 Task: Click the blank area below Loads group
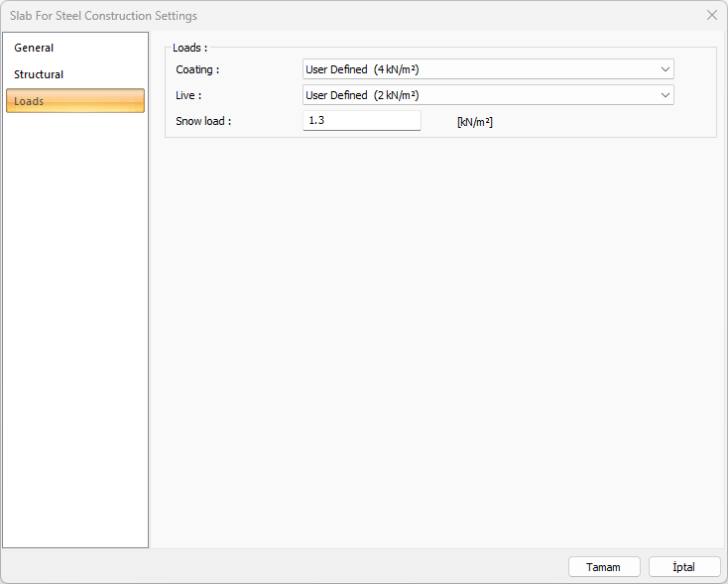point(436,337)
